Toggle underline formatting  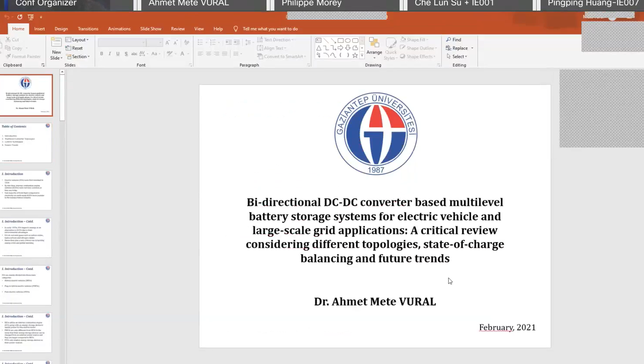[118, 54]
